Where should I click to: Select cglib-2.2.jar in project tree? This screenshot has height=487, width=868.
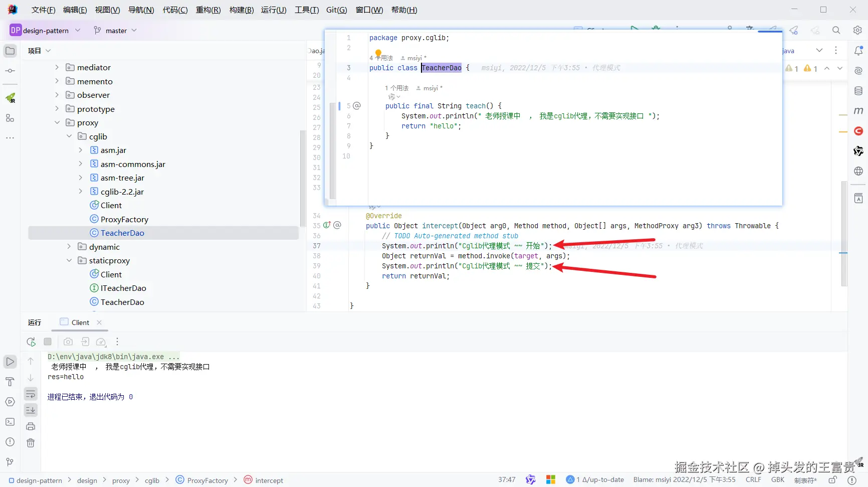(122, 192)
